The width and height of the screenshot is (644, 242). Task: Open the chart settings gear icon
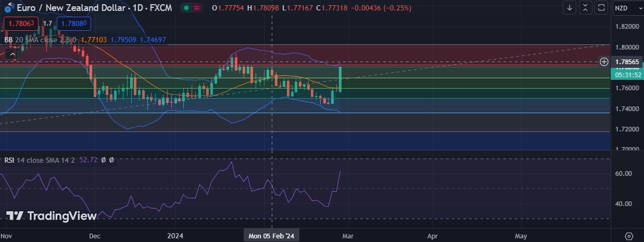628,236
